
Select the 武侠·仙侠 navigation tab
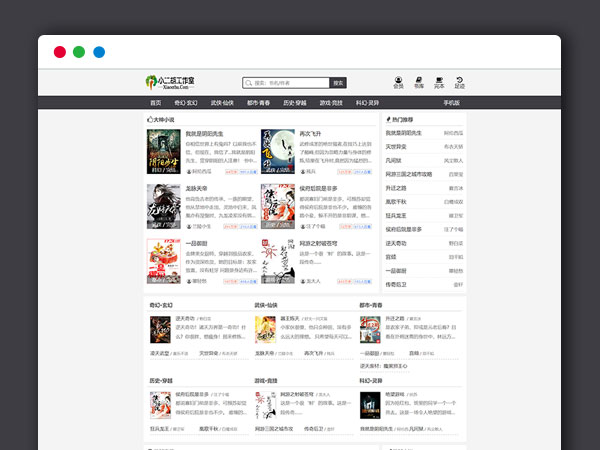222,102
